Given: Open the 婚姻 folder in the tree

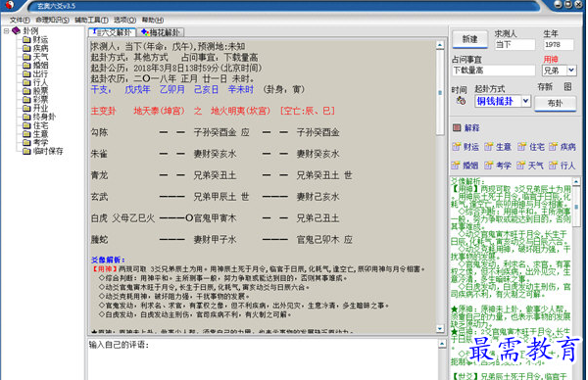Looking at the screenshot, I should (x=35, y=66).
